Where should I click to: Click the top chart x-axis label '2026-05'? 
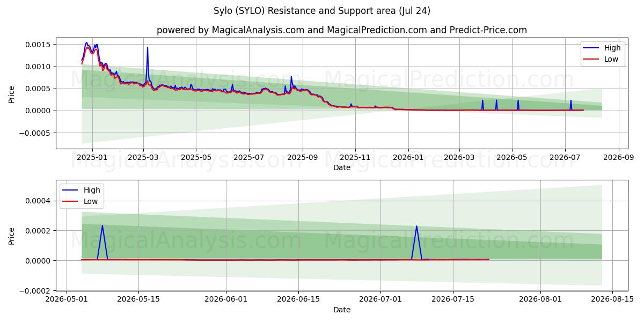512,158
